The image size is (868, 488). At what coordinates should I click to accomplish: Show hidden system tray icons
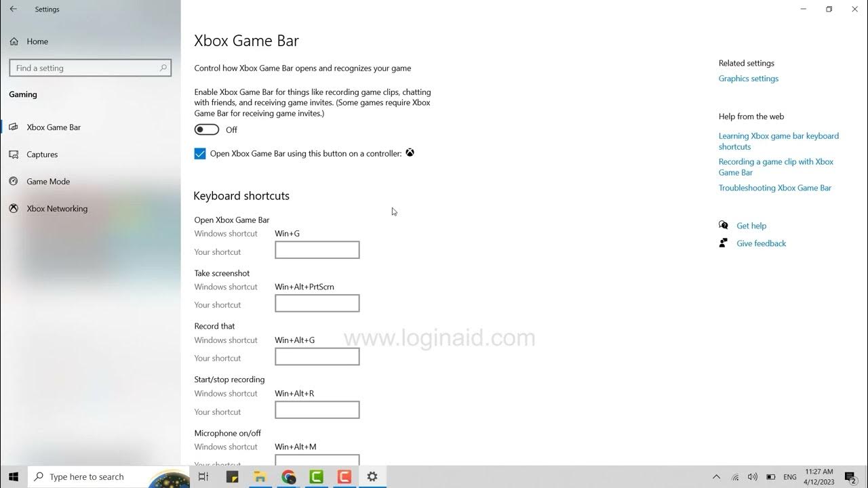click(716, 477)
